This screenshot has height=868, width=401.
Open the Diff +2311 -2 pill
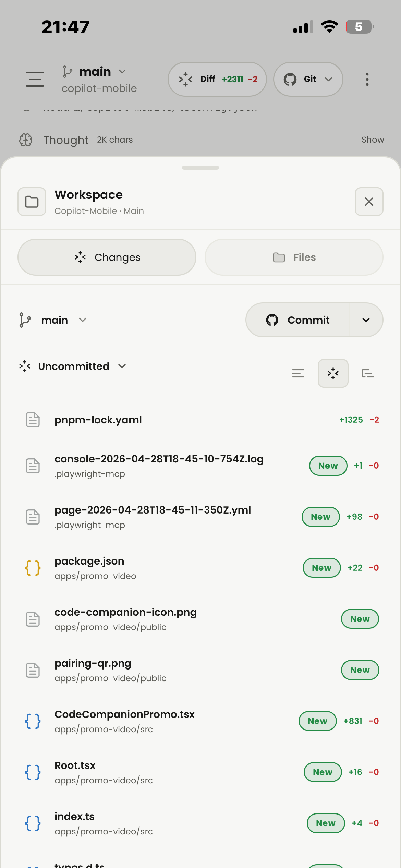217,79
